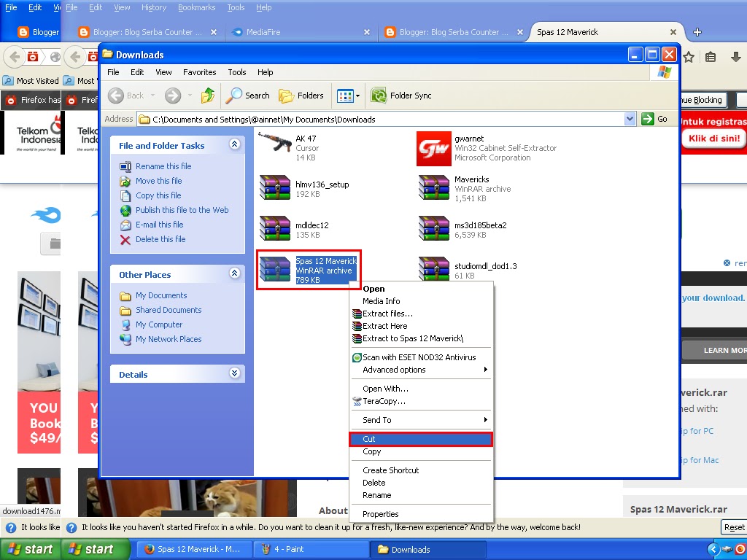
Task: Choose Open With... in context menu
Action: click(x=421, y=389)
